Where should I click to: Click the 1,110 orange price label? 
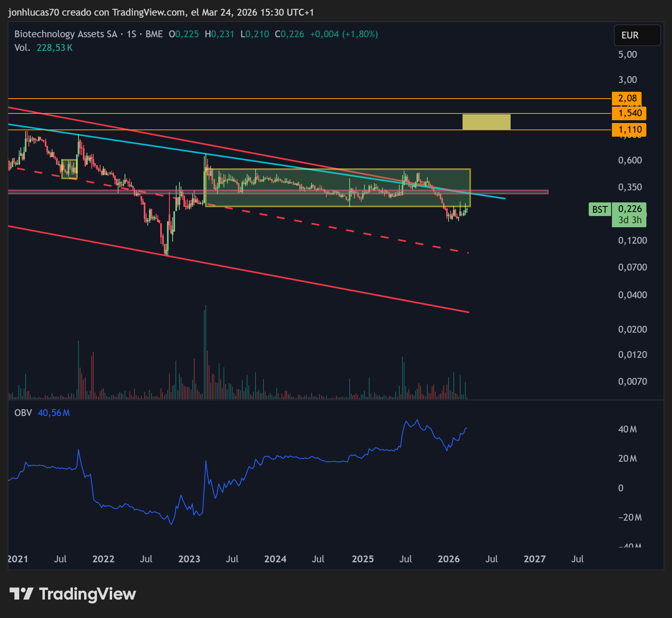tap(629, 129)
